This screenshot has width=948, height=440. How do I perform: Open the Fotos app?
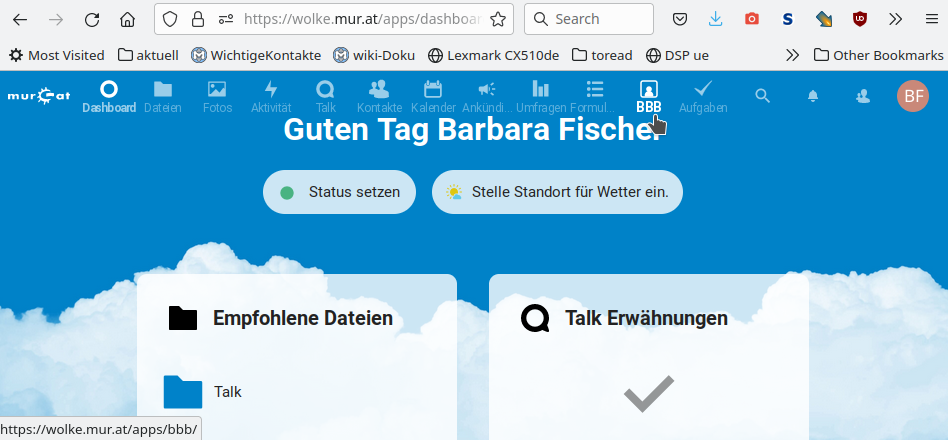pos(217,96)
